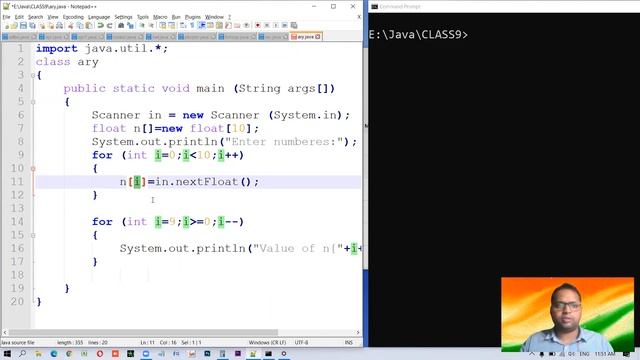
Task: Click the editor horizontal scrollbar's right arrow
Action: pyautogui.click(x=358, y=333)
